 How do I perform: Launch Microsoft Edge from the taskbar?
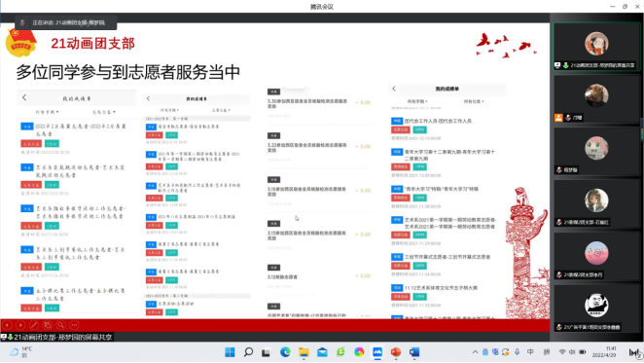[285, 352]
